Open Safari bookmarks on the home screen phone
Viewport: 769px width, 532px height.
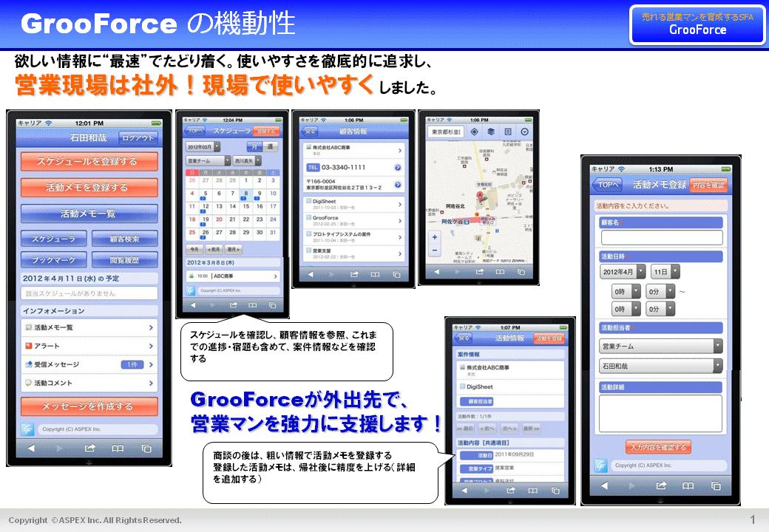pyautogui.click(x=118, y=449)
